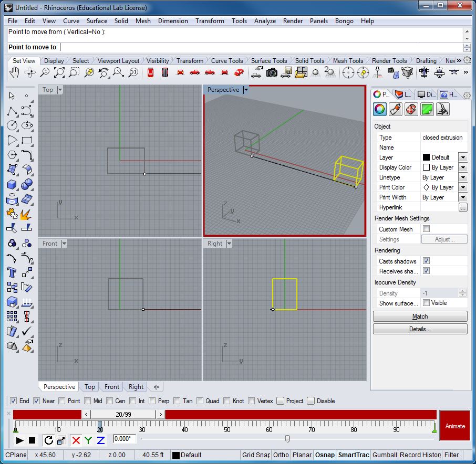Click the Hyperlink ellipsis button

click(x=463, y=207)
